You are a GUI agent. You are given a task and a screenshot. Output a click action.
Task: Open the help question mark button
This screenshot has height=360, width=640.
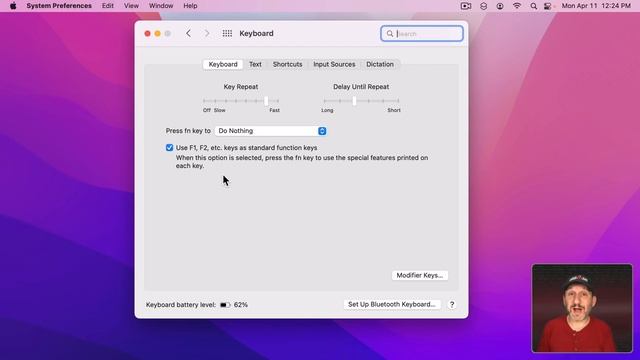(452, 304)
